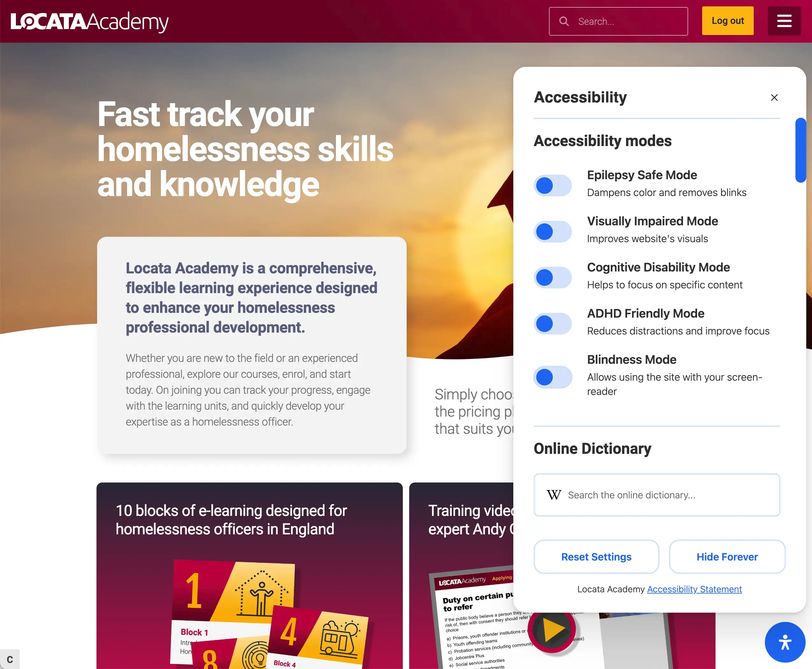
Task: Click the Reset Settings button
Action: [596, 556]
